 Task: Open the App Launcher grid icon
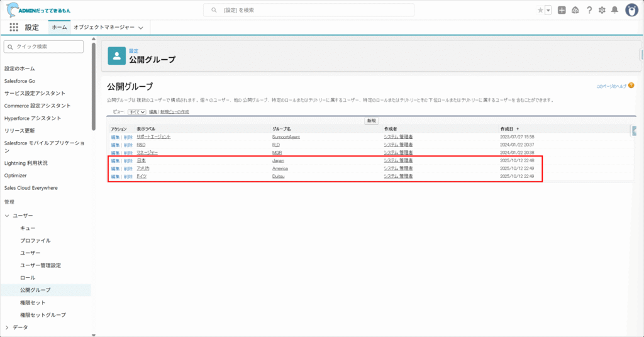tap(14, 28)
